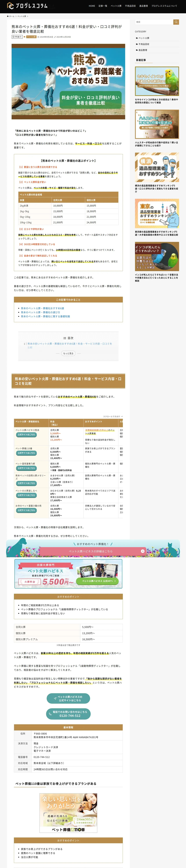Click the table of contents entry 1

click(x=70, y=345)
